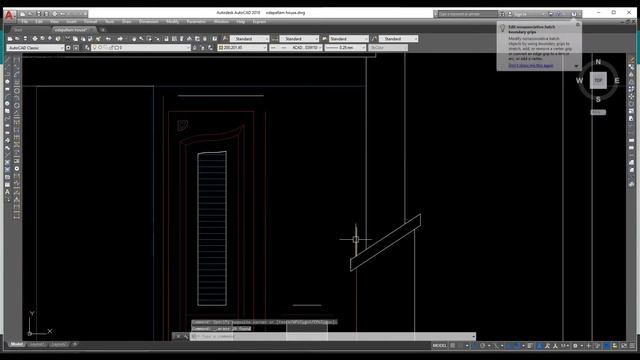Click the Save icon in Standard toolbar
Image resolution: width=640 pixels, height=360 pixels.
tap(25, 39)
